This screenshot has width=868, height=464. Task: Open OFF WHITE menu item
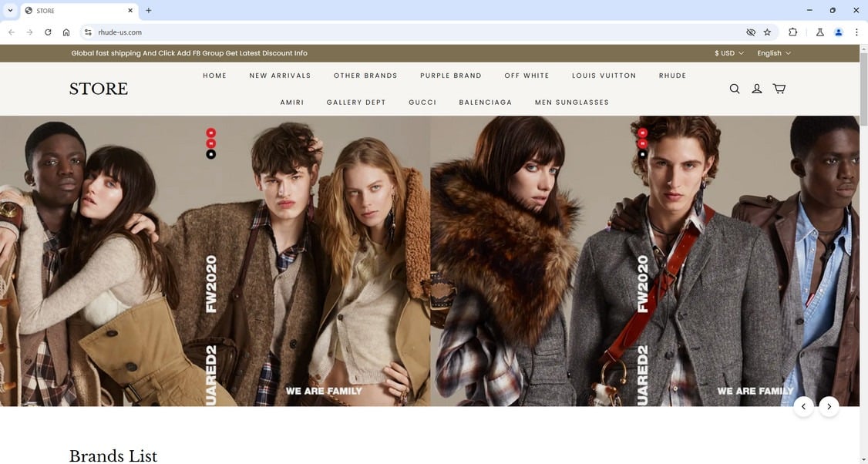point(527,76)
